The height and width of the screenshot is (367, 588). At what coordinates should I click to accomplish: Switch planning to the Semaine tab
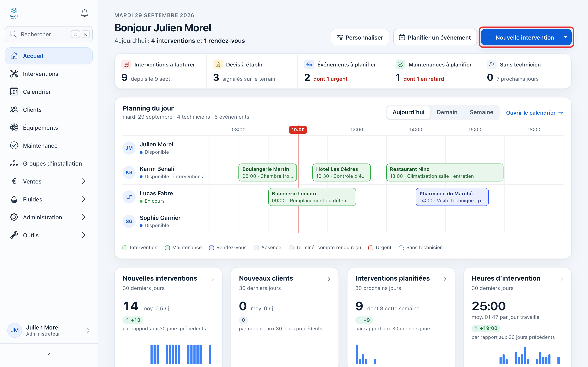[481, 112]
